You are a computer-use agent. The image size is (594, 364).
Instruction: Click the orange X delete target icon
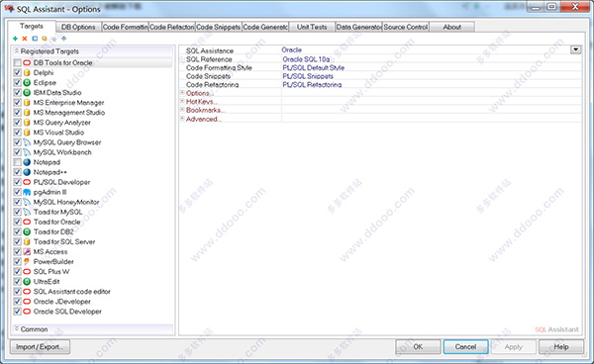(x=25, y=39)
